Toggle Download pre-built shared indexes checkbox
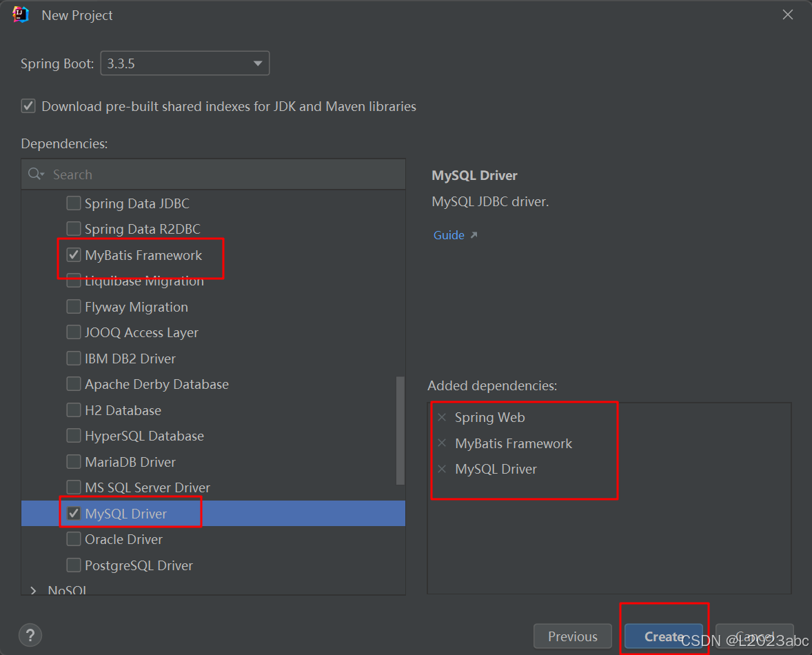Viewport: 812px width, 655px height. [28, 106]
